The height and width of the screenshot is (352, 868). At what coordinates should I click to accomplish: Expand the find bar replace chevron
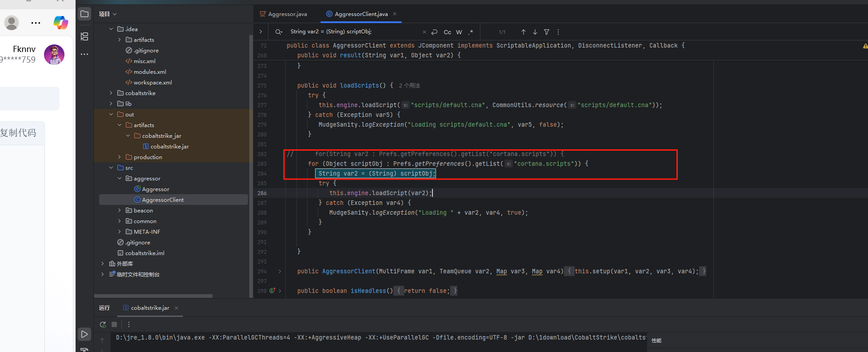(x=261, y=32)
